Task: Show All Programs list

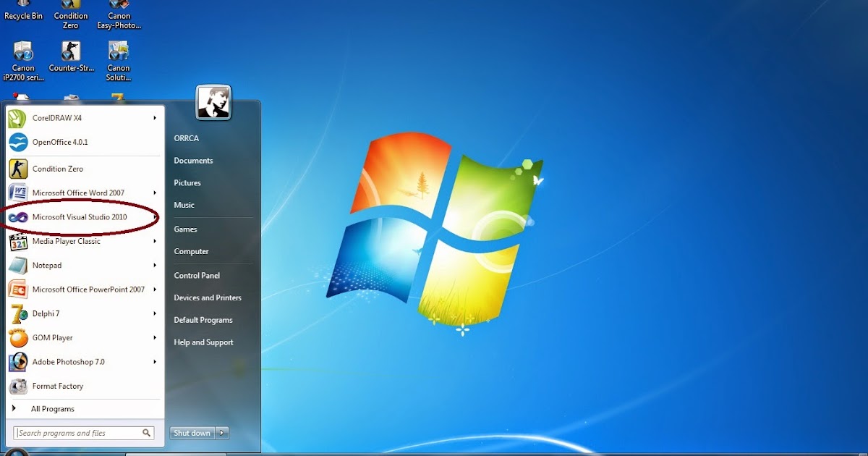Action: (x=53, y=409)
